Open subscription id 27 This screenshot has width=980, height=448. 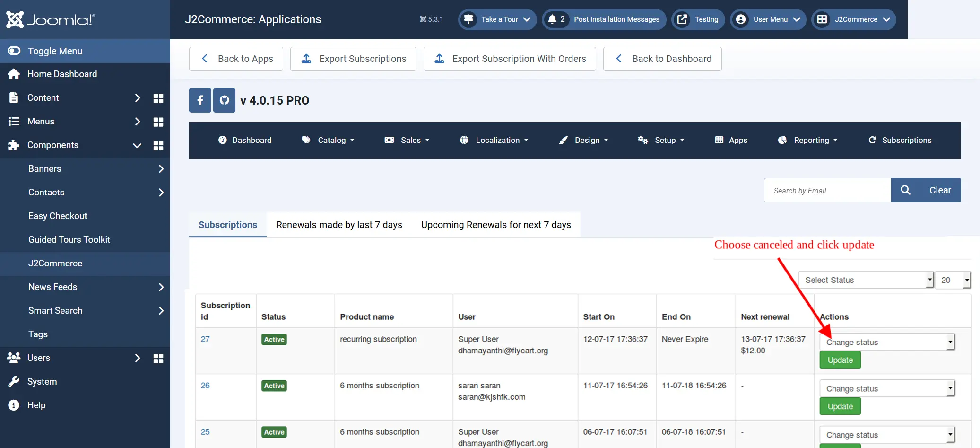(x=205, y=339)
